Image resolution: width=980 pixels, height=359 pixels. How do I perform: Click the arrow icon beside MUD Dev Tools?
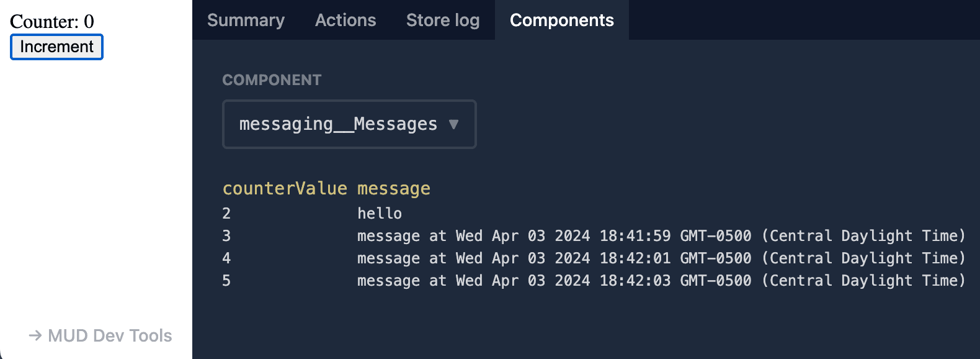pyautogui.click(x=35, y=335)
